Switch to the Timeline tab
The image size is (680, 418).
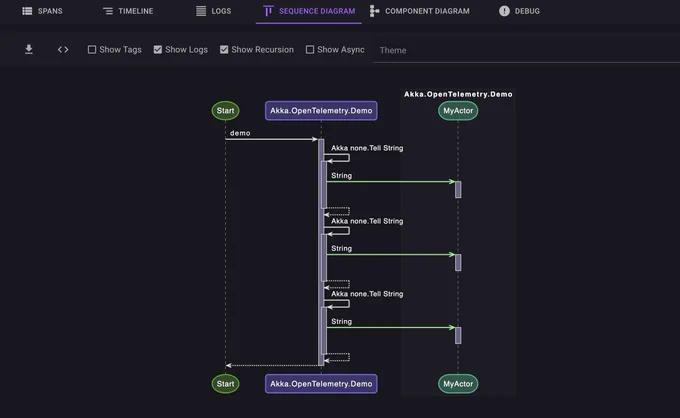tap(128, 11)
